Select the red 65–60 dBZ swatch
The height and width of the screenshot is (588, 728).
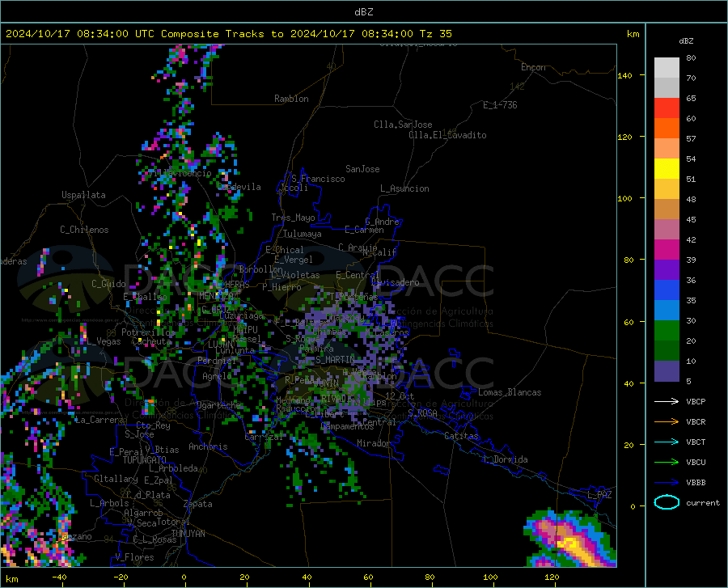pyautogui.click(x=667, y=108)
